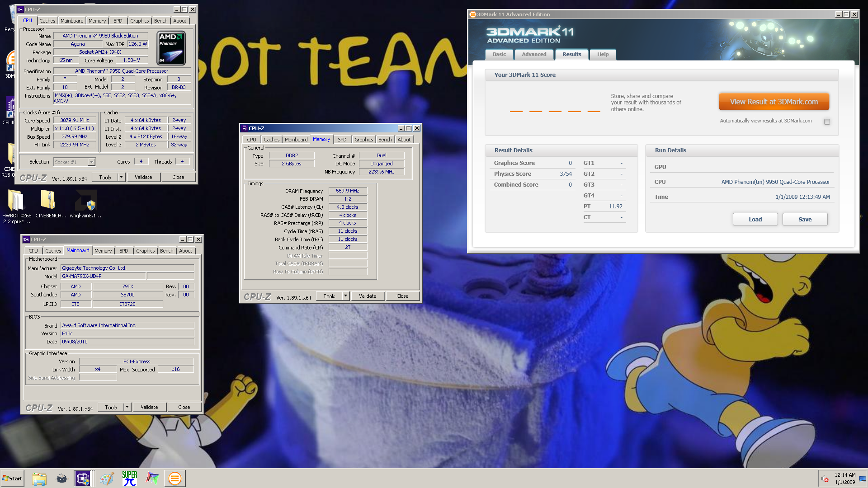This screenshot has height=488, width=868.
Task: Click the round gauge icon in taskbar
Action: pyautogui.click(x=61, y=479)
